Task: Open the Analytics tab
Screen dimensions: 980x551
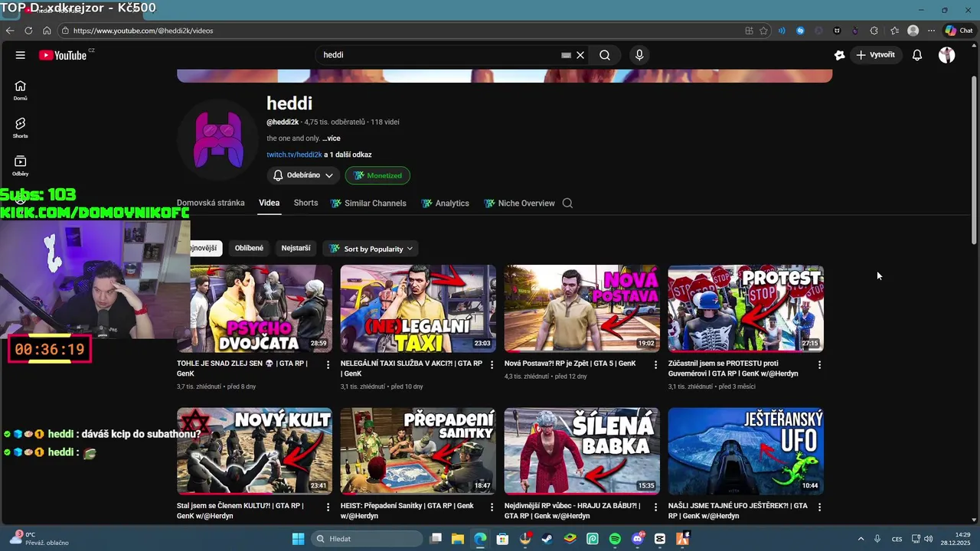Action: (445, 203)
